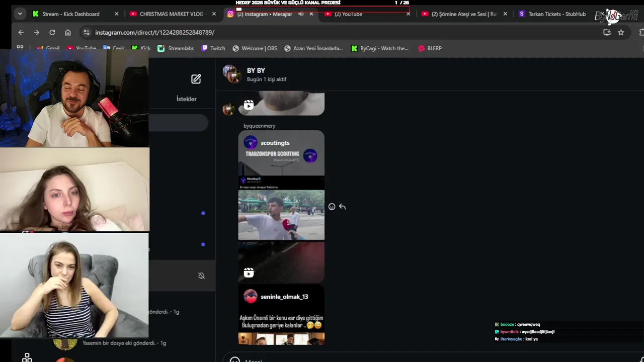Start a new Instagram message with pencil icon

196,79
